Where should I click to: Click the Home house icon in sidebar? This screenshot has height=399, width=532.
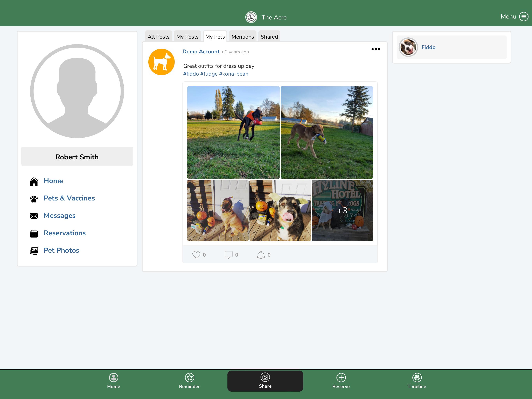(34, 181)
